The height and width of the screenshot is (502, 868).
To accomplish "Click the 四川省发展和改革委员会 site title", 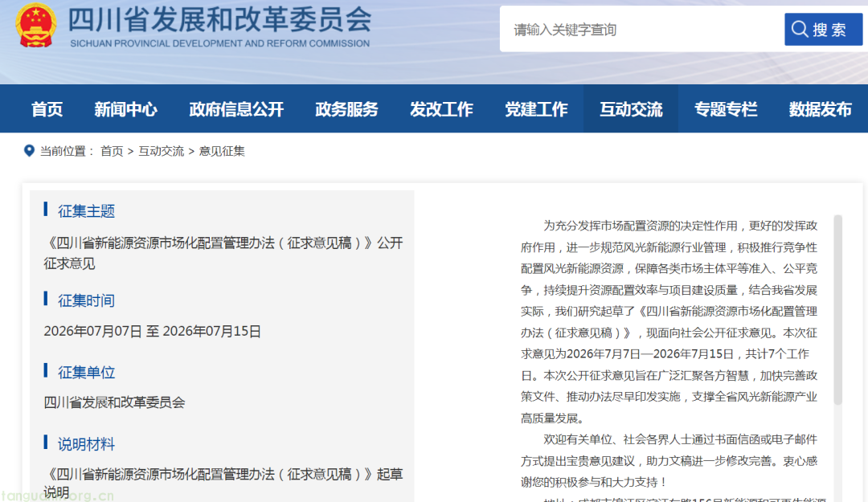I will point(219,20).
